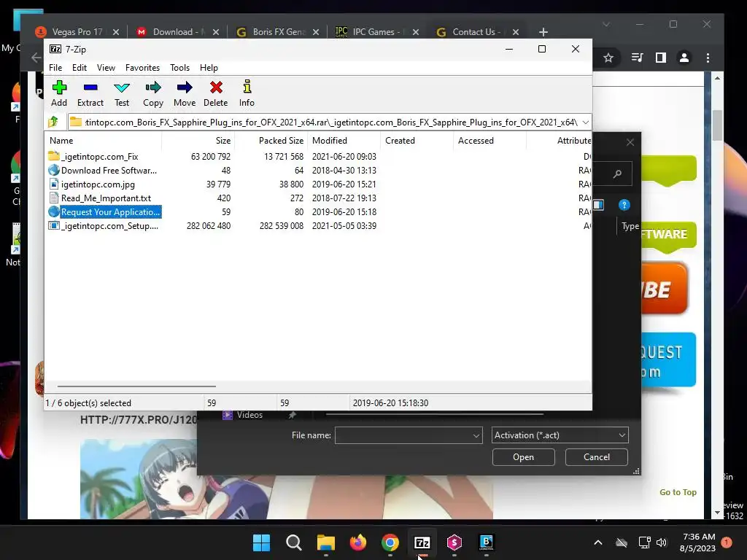Sort by the Modified column header
Screen dimensions: 747x560
point(344,141)
